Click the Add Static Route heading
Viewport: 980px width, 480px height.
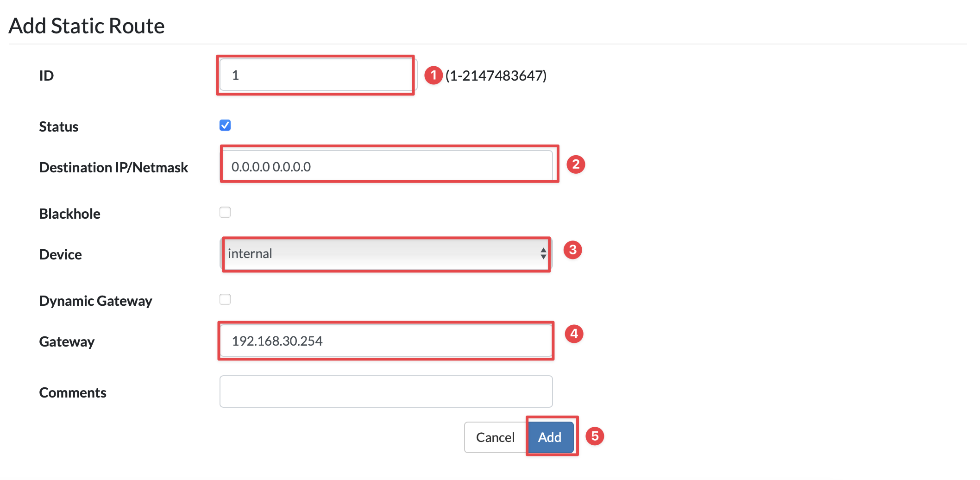87,26
